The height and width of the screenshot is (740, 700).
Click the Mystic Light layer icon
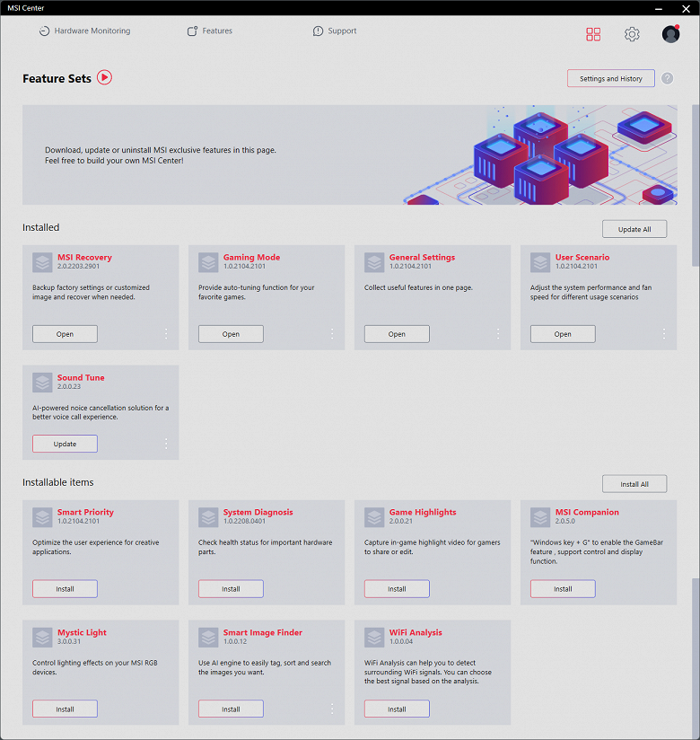pos(42,638)
